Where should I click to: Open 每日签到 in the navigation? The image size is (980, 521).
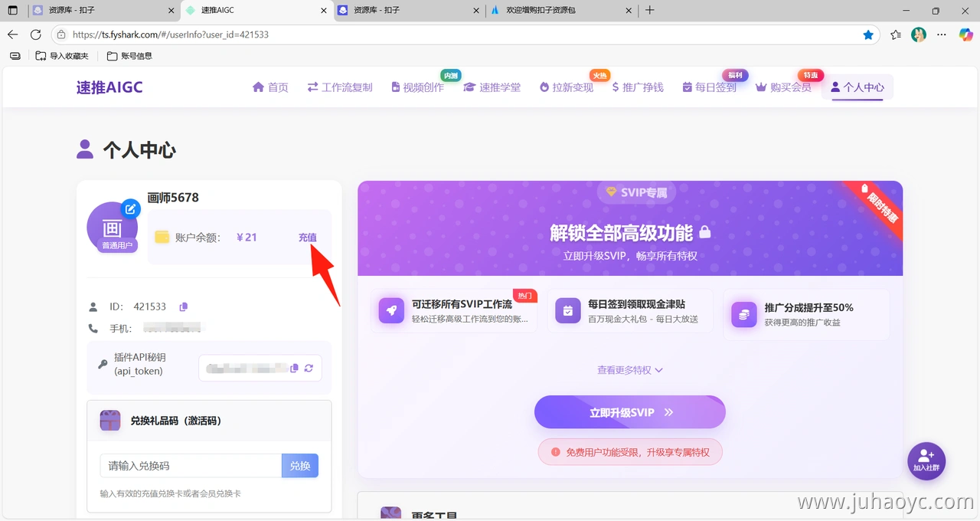[x=709, y=87]
